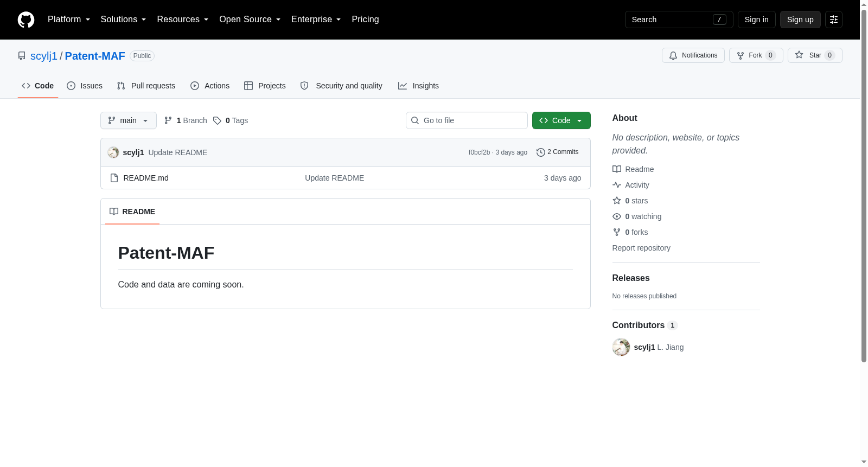Click the Pricing link
The height and width of the screenshot is (467, 868).
coord(365,20)
